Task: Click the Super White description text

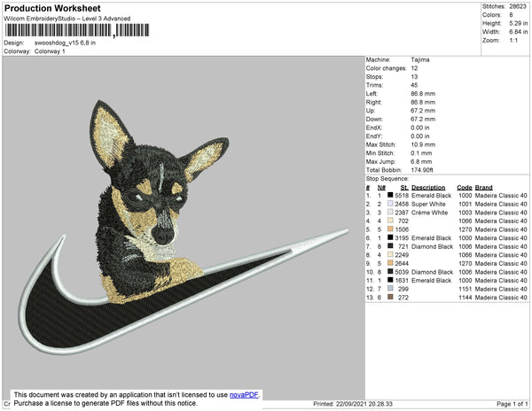Action: click(x=428, y=204)
